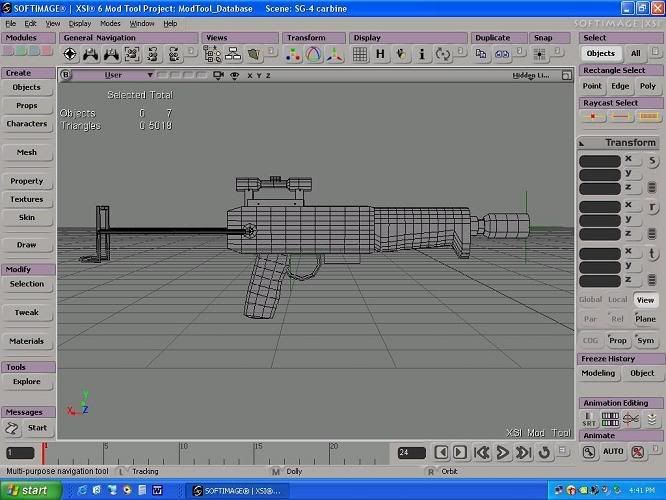Click the SRT keying icon in Animation Editing
This screenshot has width=666, height=500.
[589, 420]
